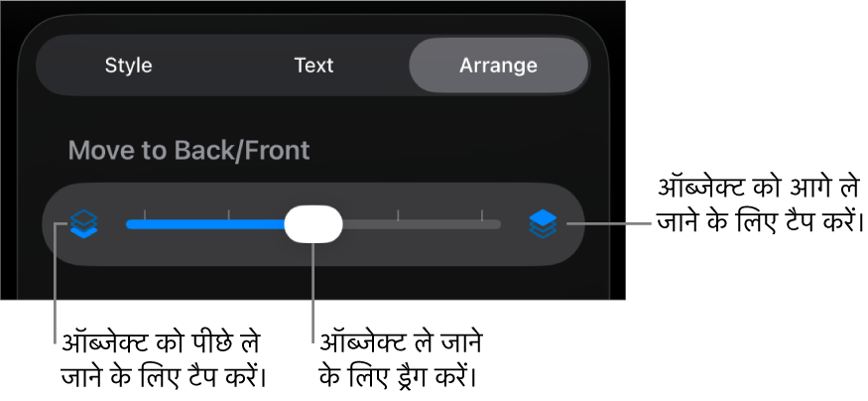868x401 pixels.
Task: Select the Arrange tab
Action: [498, 66]
